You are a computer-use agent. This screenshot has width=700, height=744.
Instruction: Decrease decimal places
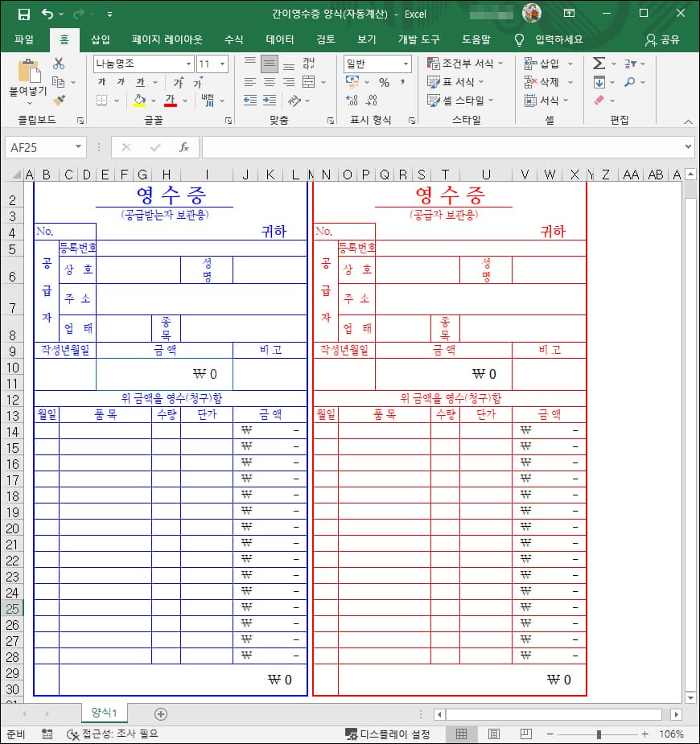coord(372,100)
